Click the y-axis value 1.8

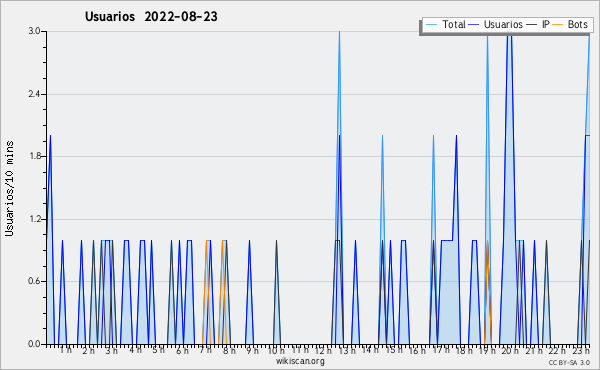coord(34,156)
